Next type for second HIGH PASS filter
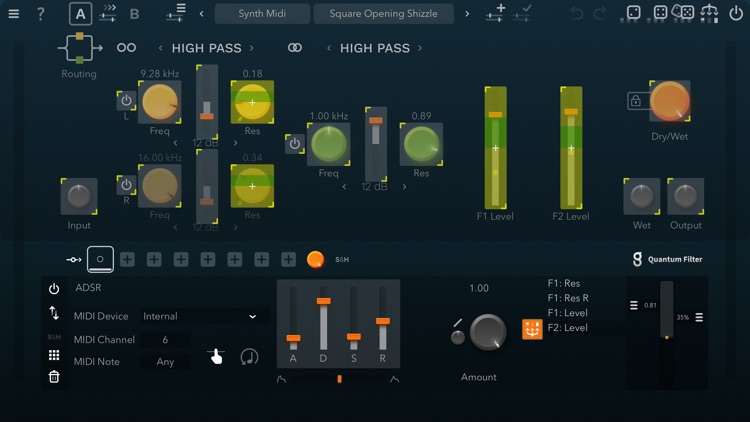The width and height of the screenshot is (750, 422). (x=420, y=48)
